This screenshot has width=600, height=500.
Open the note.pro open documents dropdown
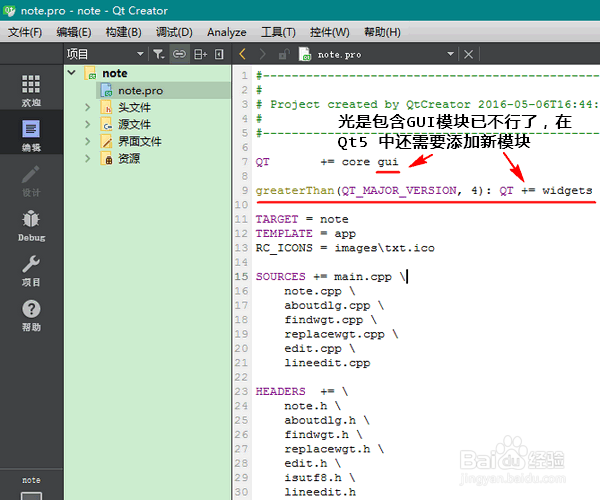click(x=450, y=54)
